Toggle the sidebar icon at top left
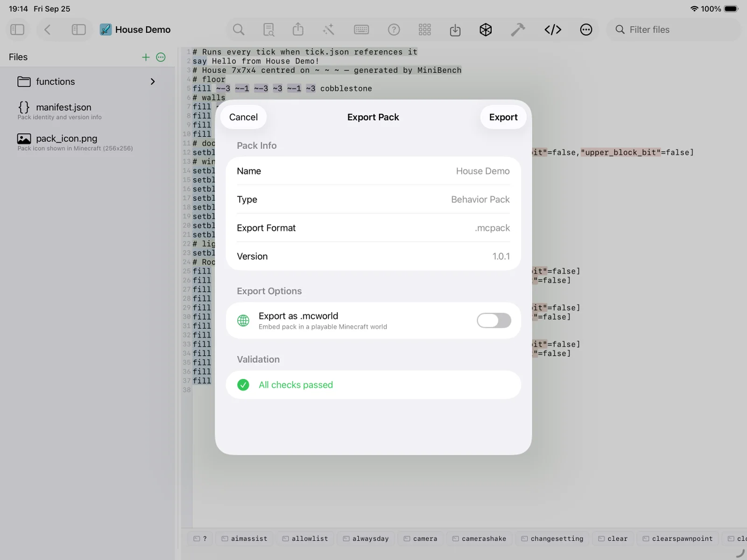The image size is (747, 560). (17, 30)
